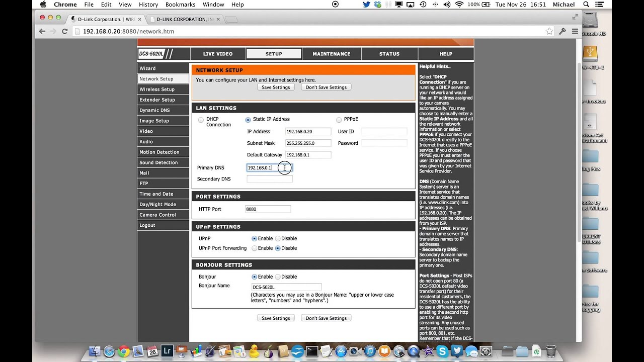Open the Trash in the Dock
This screenshot has height=362, width=644.
[551, 351]
